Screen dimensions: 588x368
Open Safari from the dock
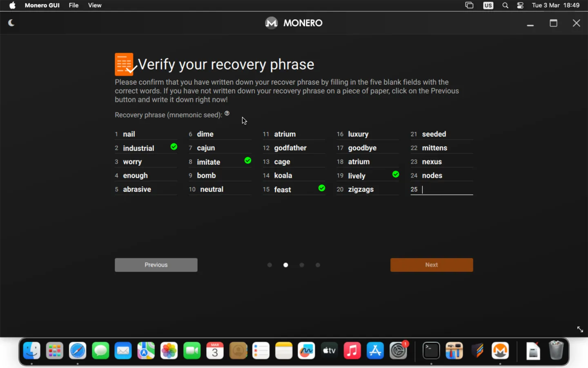78,351
